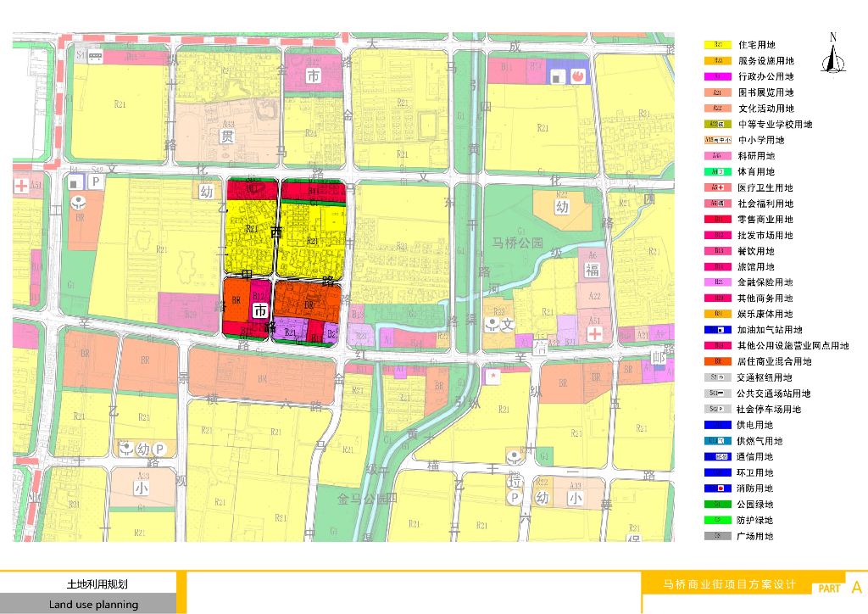Image resolution: width=868 pixels, height=614 pixels.
Task: Click the red cross hospital icon on A51 at left edge
Action: point(21,186)
